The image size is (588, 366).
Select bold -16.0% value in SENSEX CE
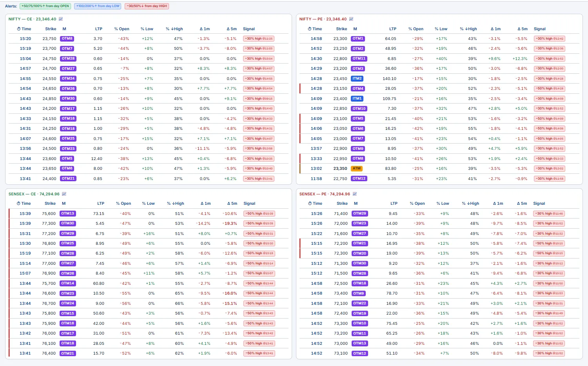230,293
